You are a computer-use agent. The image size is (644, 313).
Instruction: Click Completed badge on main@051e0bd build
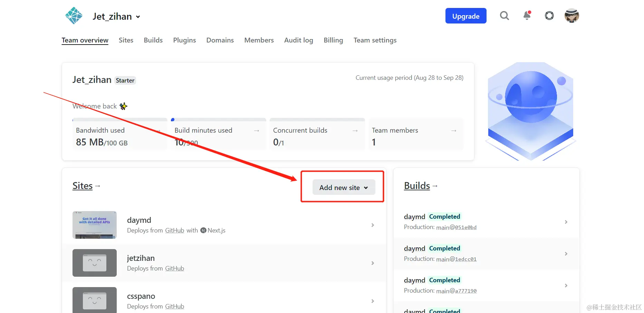click(x=444, y=217)
